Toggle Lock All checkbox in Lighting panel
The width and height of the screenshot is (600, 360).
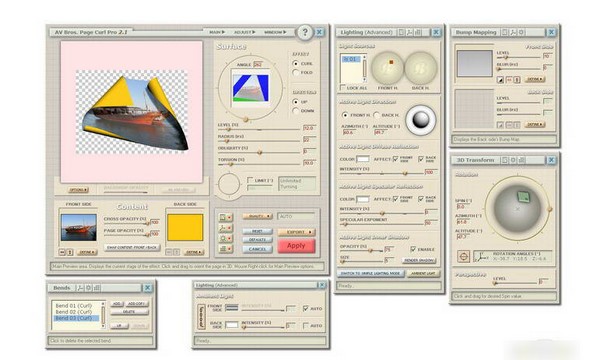click(x=342, y=88)
